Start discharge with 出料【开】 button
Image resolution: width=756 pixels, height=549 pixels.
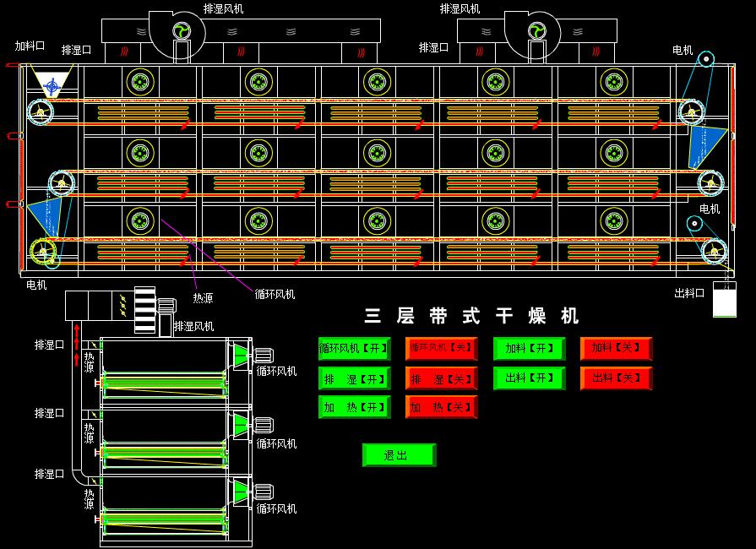click(x=530, y=378)
